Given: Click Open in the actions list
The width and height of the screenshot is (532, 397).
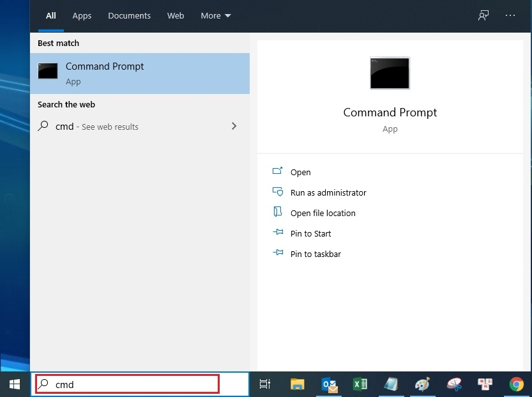Looking at the screenshot, I should 300,172.
